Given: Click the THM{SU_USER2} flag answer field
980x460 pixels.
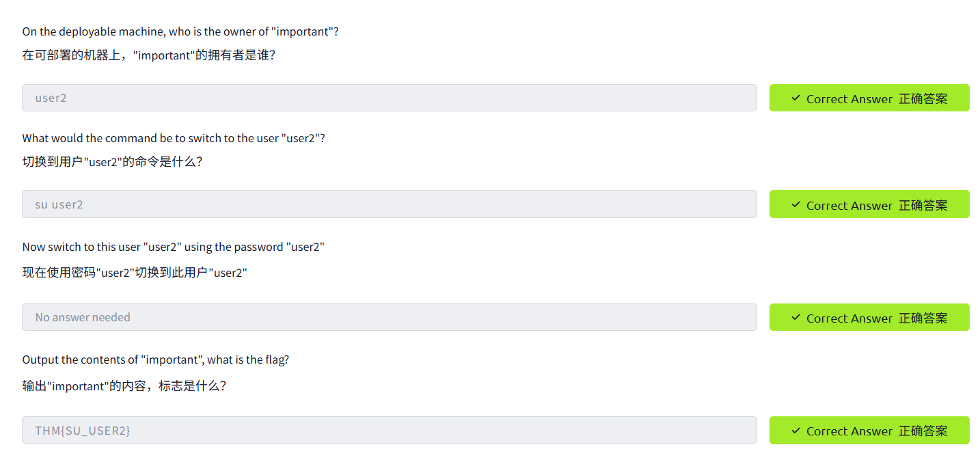Looking at the screenshot, I should click(x=389, y=431).
